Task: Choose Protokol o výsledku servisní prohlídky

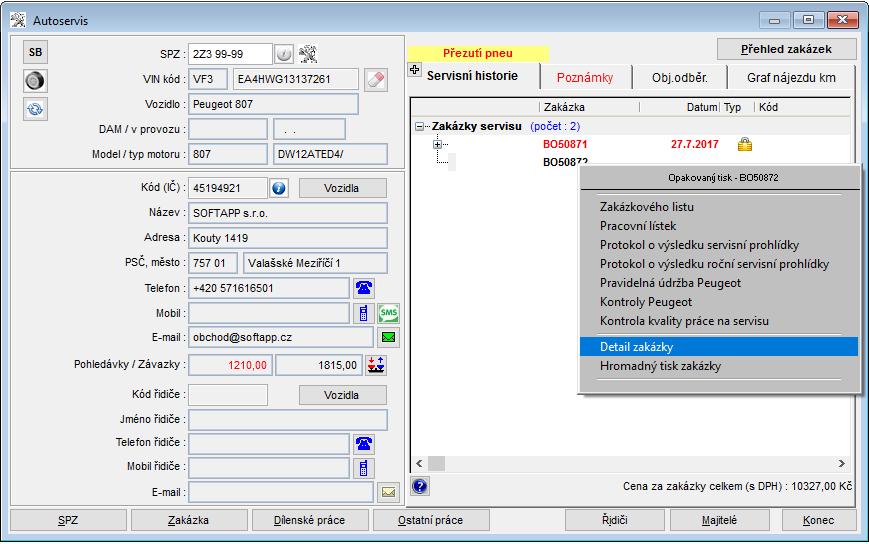Action: click(719, 245)
